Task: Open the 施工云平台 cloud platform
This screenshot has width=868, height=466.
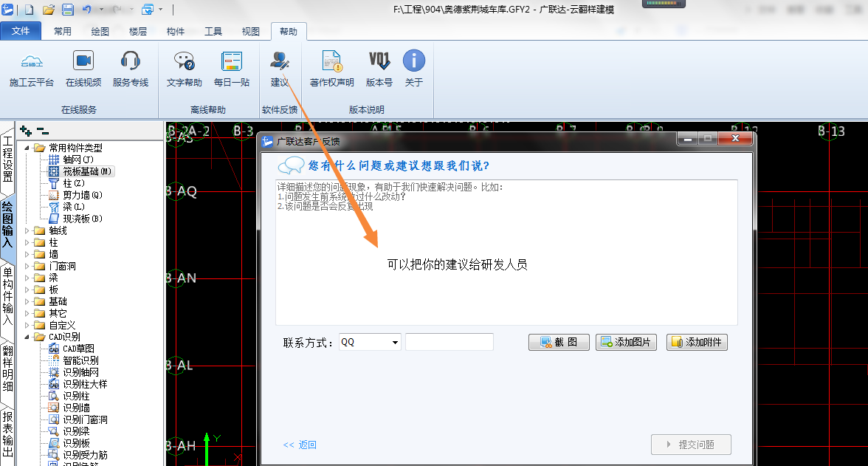Action: coord(32,69)
